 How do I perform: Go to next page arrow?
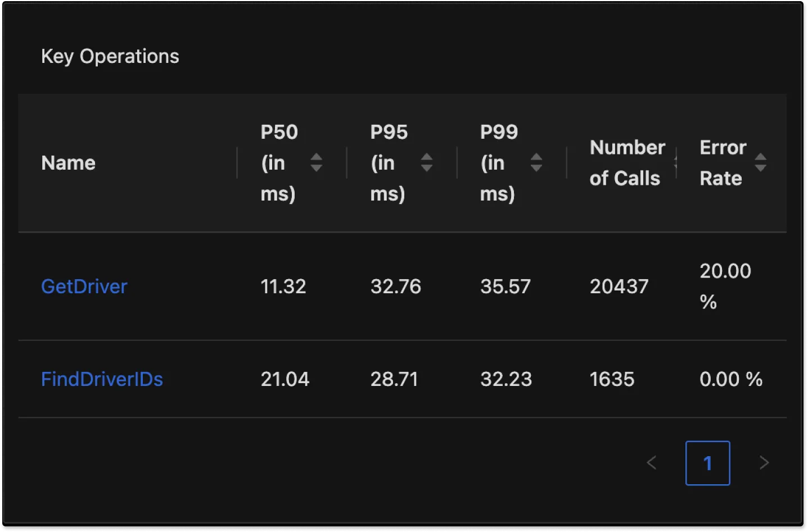coord(764,463)
